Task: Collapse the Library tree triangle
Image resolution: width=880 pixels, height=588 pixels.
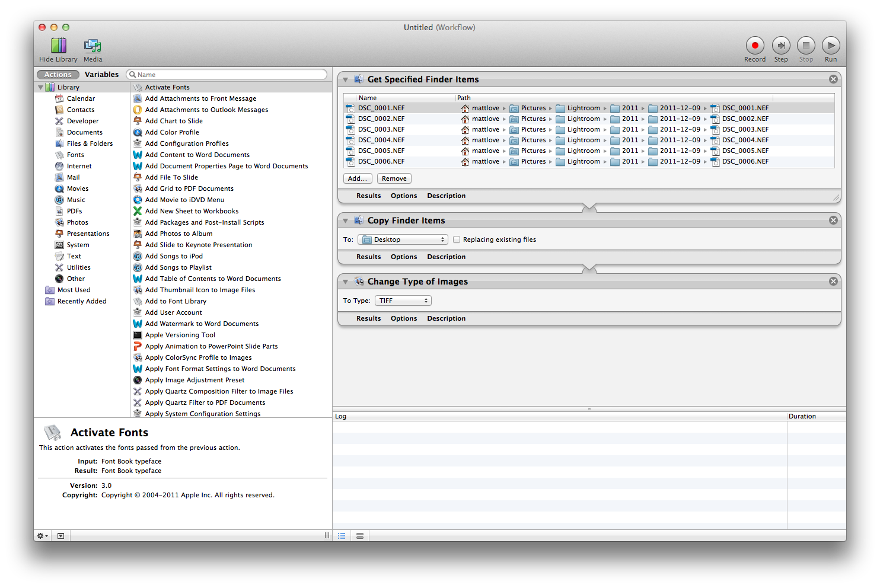Action: pos(40,87)
